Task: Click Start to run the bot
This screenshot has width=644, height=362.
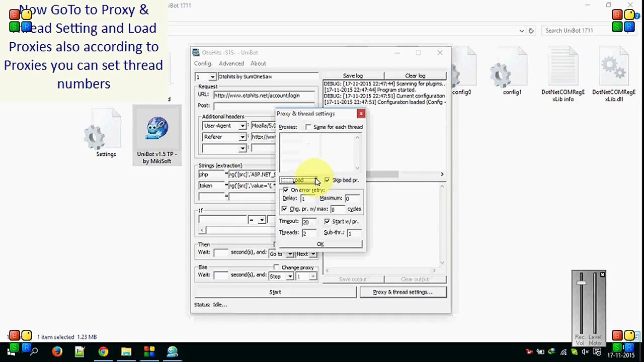Action: click(275, 292)
